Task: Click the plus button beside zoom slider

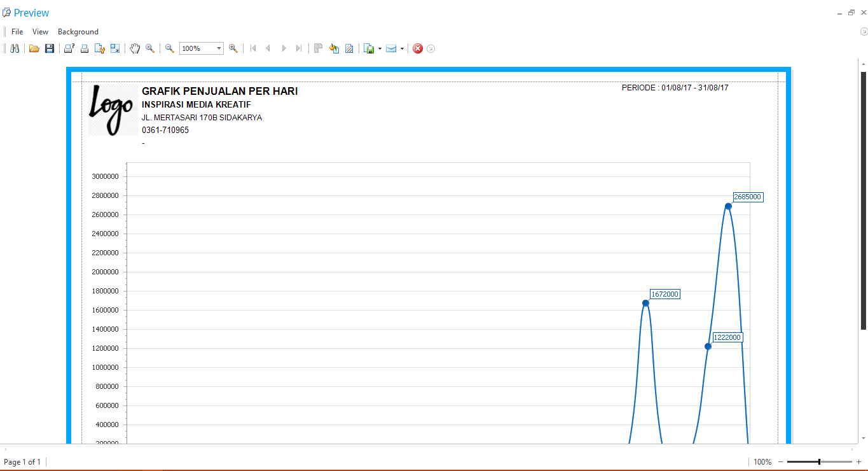Action: coord(858,462)
